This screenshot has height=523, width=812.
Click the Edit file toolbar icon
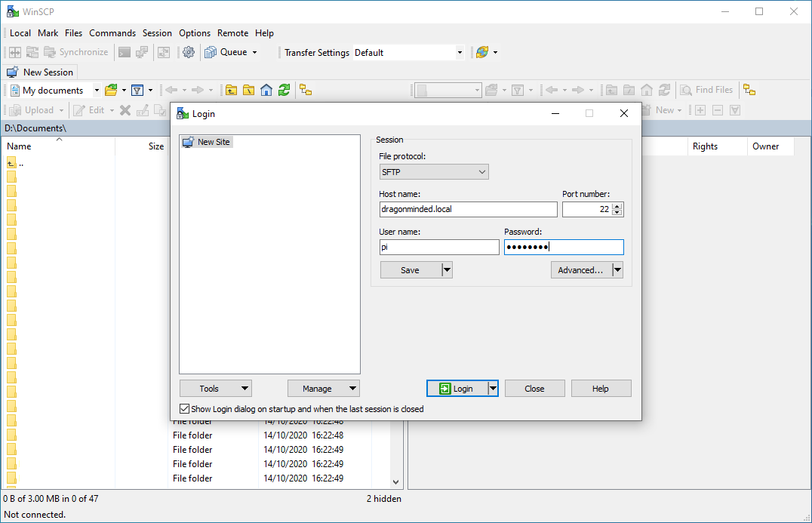click(x=88, y=110)
